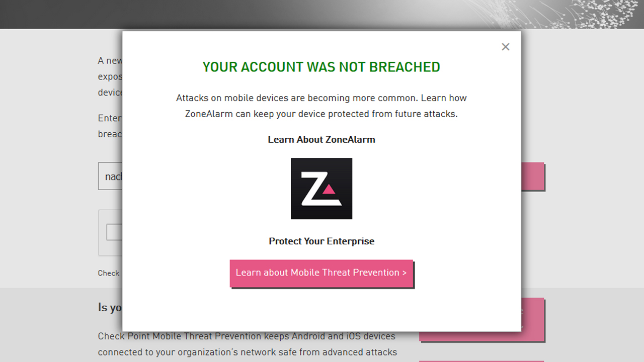The image size is (644, 362).
Task: Click the 'Enter' instruction text behind dialog
Action: (110, 126)
